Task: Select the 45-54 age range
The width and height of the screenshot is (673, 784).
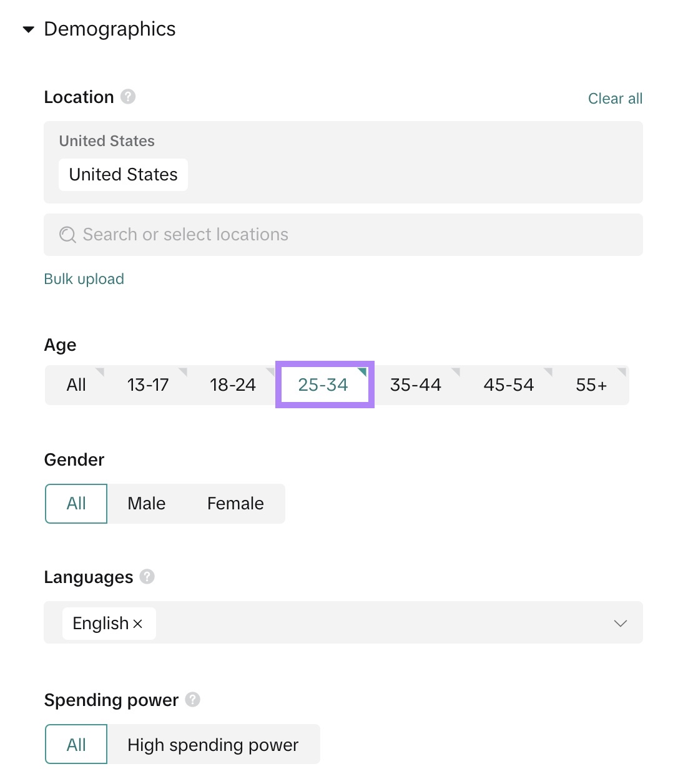Action: (x=508, y=385)
